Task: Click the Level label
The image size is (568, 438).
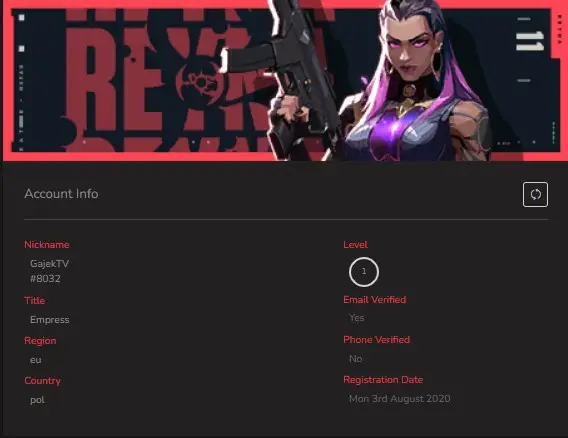Action: (x=355, y=245)
